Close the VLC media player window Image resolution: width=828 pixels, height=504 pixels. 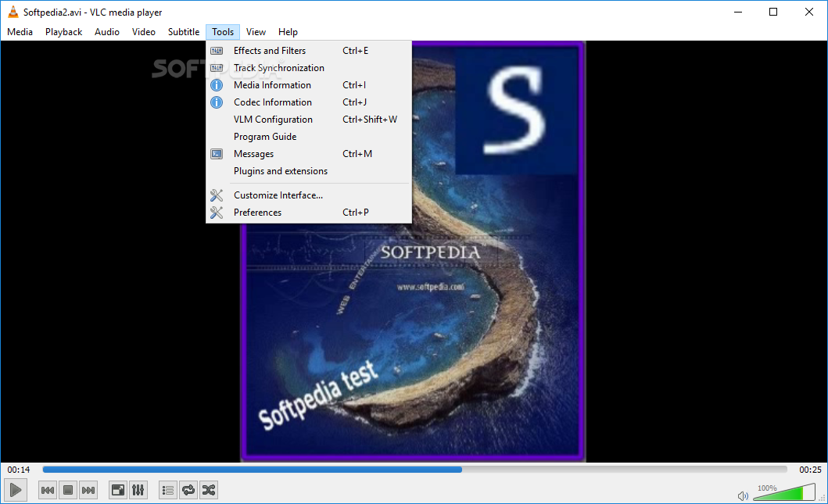tap(809, 12)
